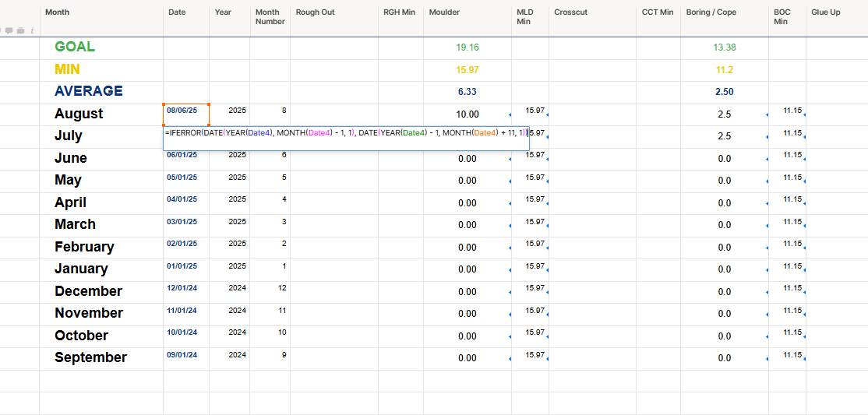Open the proofs briefcase column icon
Image resolution: width=868 pixels, height=415 pixels.
20,30
